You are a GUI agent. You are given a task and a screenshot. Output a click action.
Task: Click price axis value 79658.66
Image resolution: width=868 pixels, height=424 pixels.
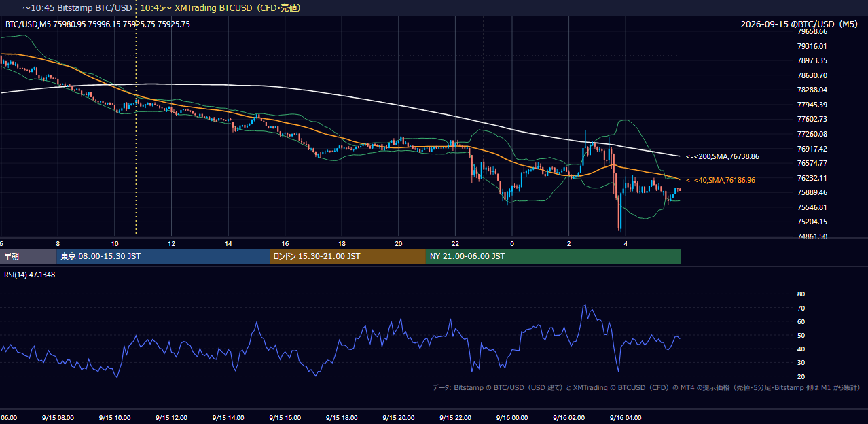812,31
